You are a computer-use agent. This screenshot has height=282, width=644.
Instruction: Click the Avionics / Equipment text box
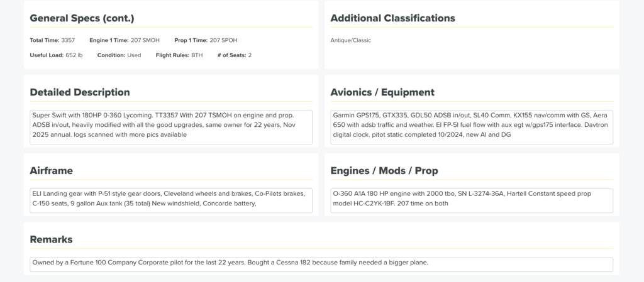click(x=471, y=127)
